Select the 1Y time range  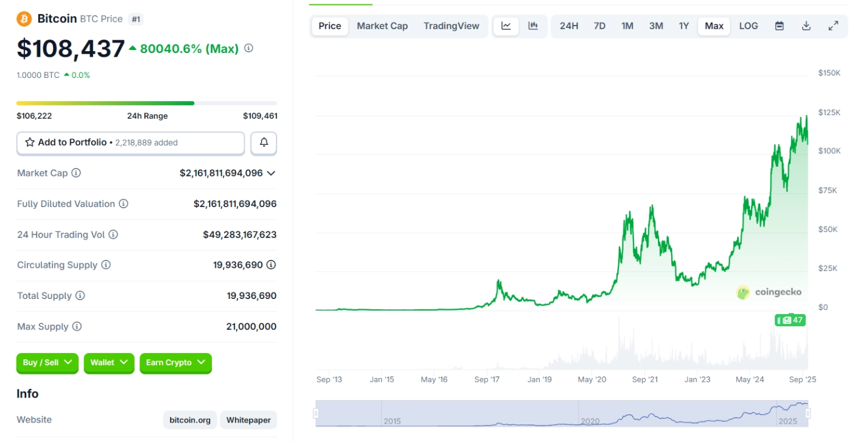(684, 26)
